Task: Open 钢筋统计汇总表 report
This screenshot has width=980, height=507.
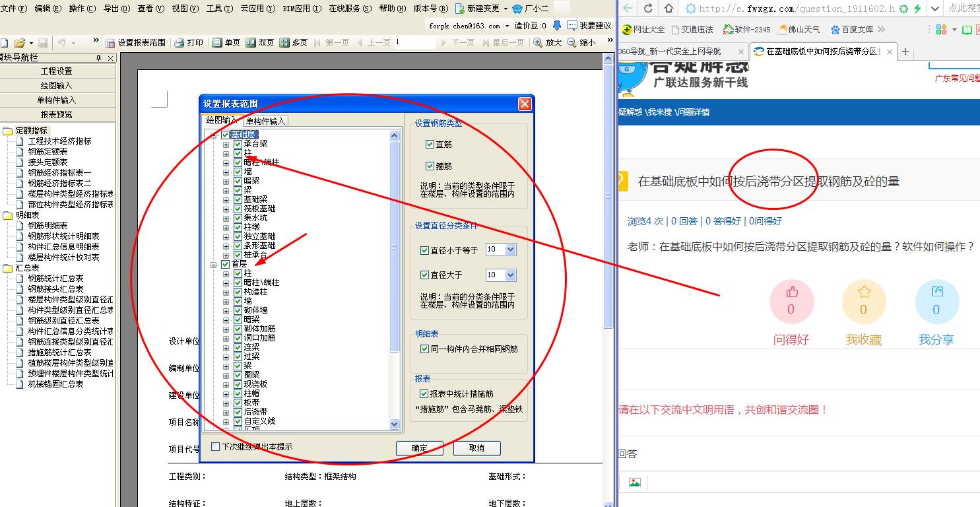Action: [x=55, y=279]
